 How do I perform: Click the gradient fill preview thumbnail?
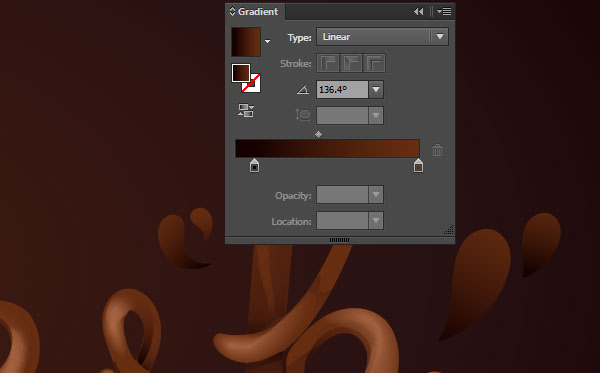pos(246,42)
